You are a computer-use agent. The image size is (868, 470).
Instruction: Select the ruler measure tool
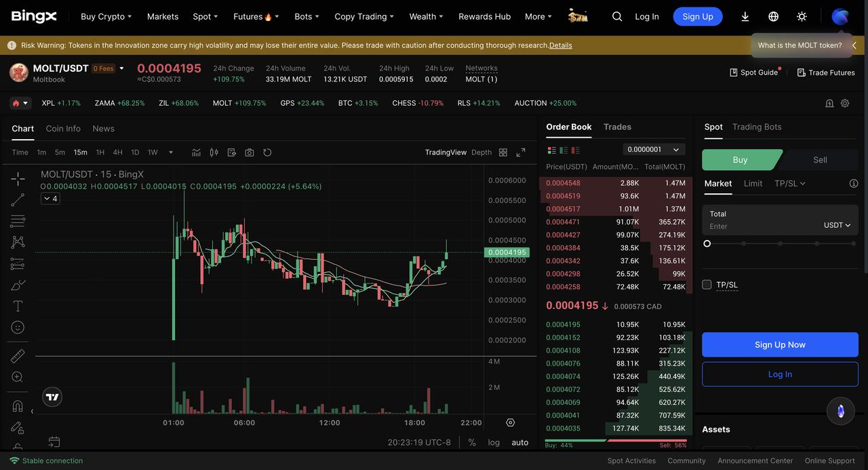click(x=18, y=355)
